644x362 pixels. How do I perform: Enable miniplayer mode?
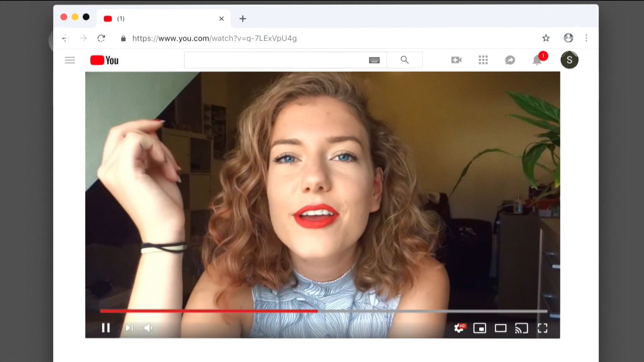[x=480, y=328]
